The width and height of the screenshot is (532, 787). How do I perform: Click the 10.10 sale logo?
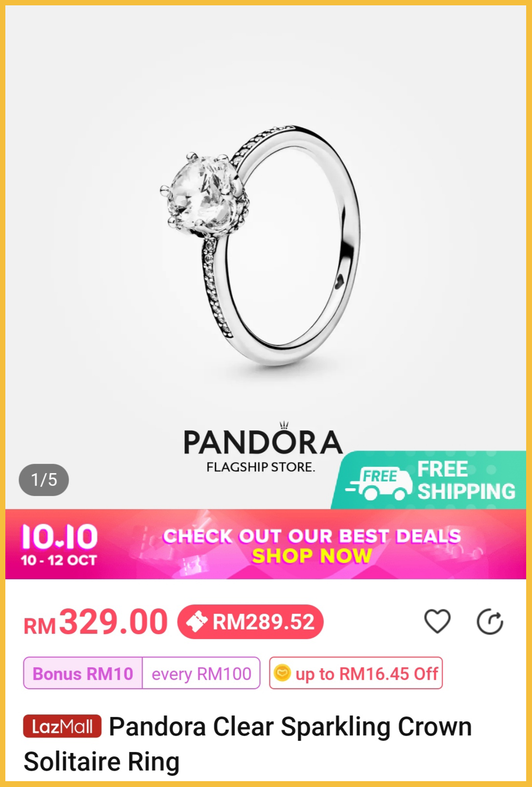click(59, 545)
